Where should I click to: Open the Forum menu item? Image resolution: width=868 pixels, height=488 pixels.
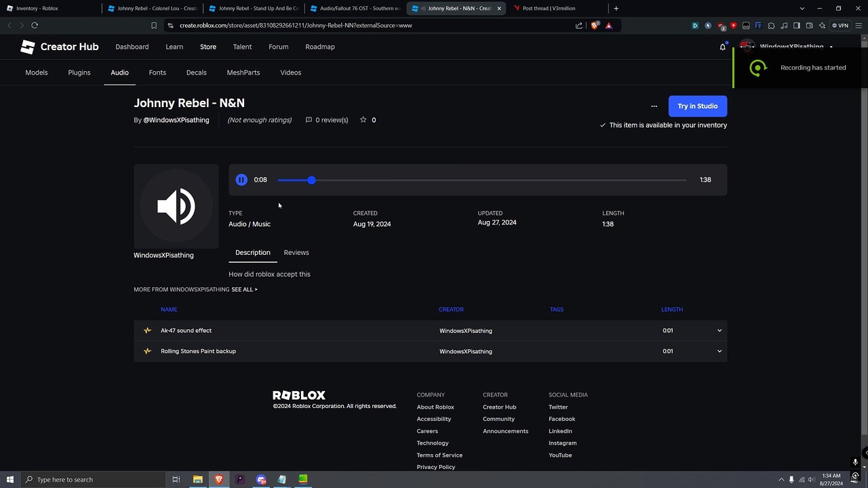pyautogui.click(x=279, y=47)
